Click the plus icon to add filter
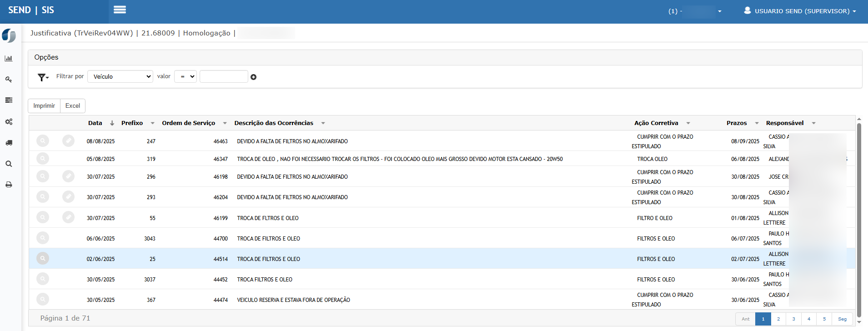This screenshot has height=331, width=868. coord(254,77)
